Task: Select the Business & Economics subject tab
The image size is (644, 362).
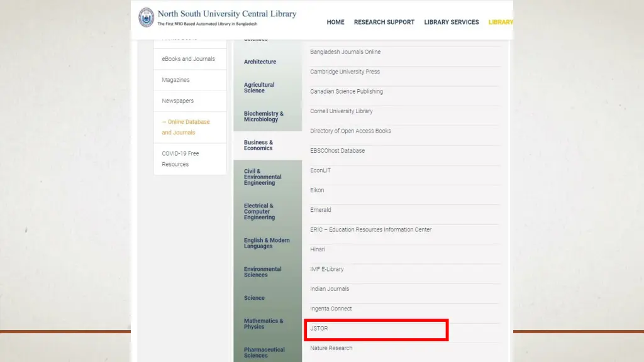Action: [268, 145]
